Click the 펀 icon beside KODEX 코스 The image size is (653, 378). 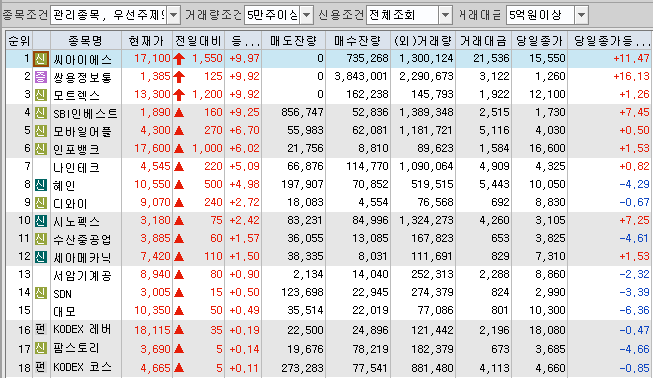click(41, 368)
